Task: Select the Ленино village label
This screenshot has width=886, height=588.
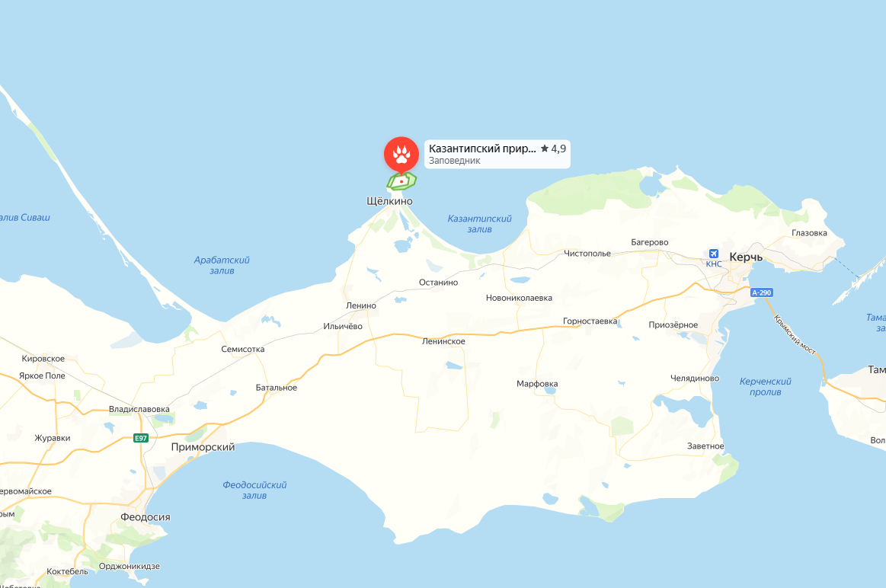Action: click(361, 305)
